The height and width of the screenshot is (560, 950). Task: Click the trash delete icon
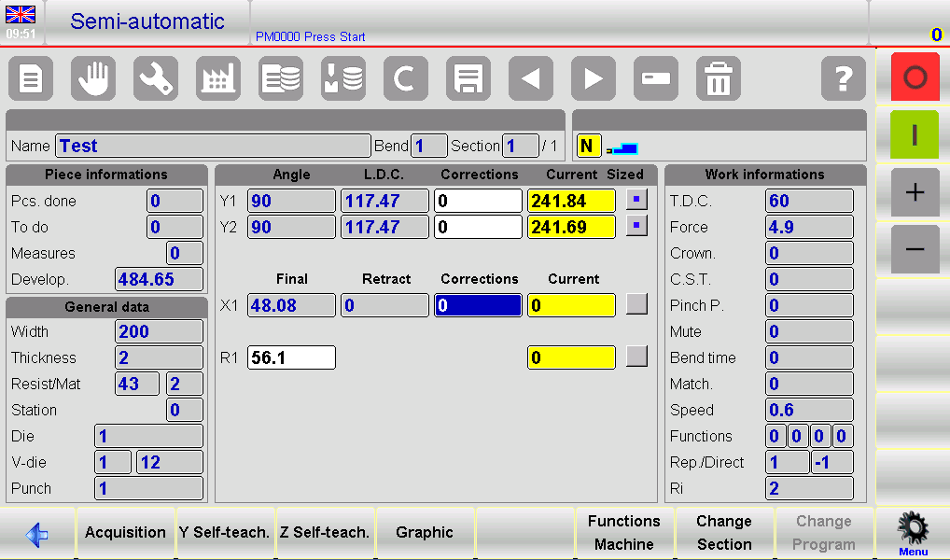[719, 79]
